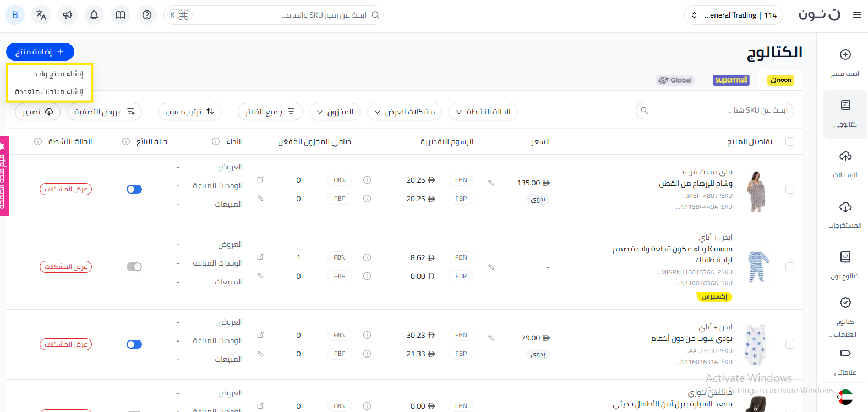The height and width of the screenshot is (412, 868).
Task: Edit price of the nursing scarf product
Action: tap(491, 183)
